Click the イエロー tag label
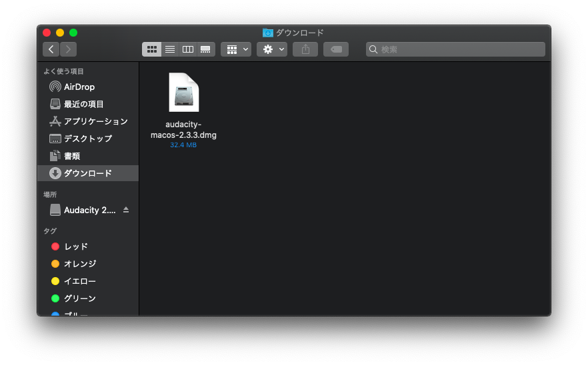Image resolution: width=588 pixels, height=365 pixels. click(x=80, y=281)
